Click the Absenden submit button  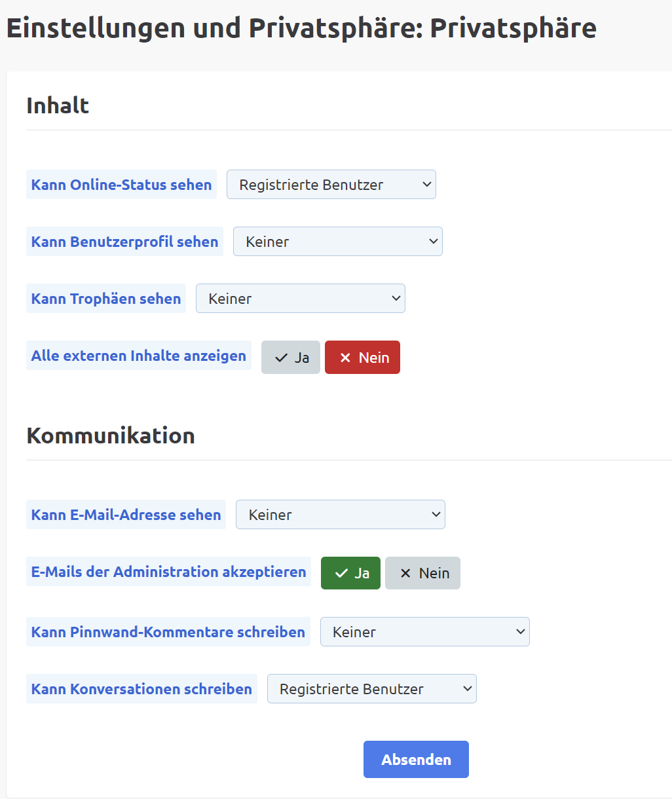click(416, 760)
